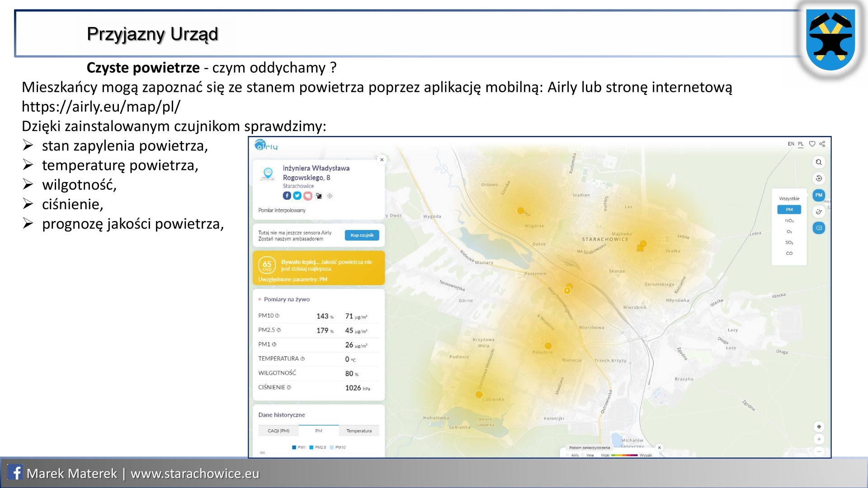Open PM10 info tooltip icon

coord(277,316)
